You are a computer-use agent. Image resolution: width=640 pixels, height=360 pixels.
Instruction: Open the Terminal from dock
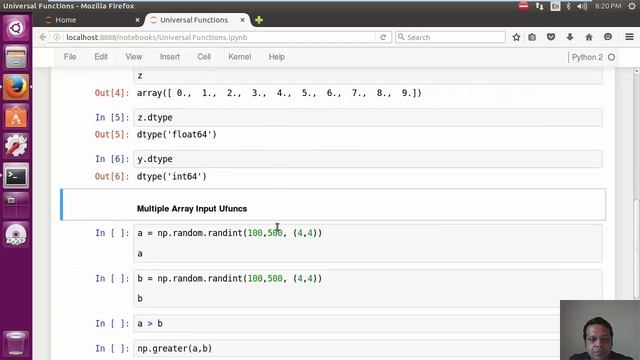[x=16, y=176]
